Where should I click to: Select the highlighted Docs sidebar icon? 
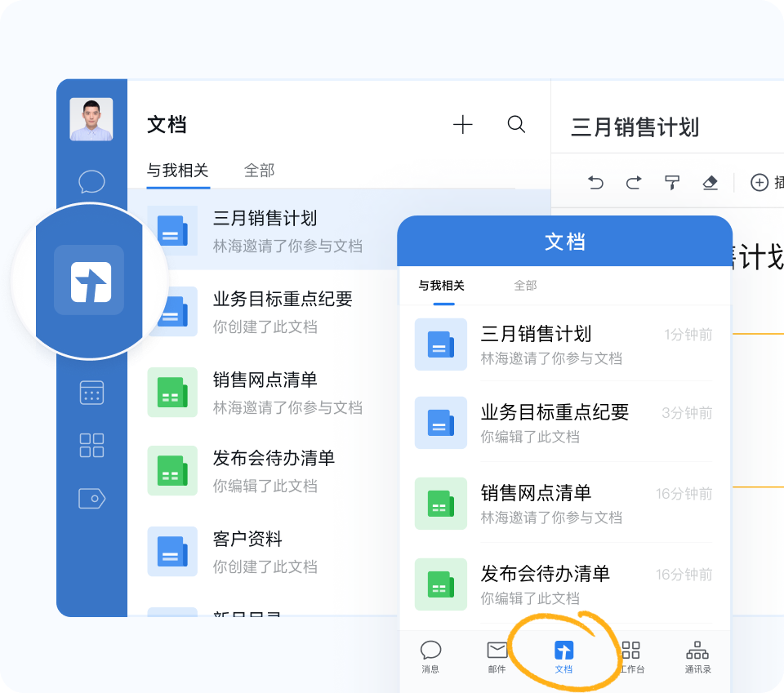pos(91,281)
